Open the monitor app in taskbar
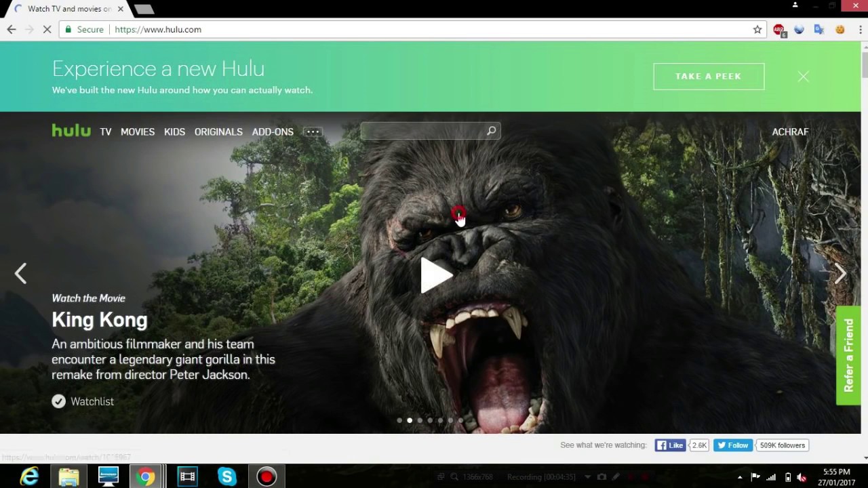This screenshot has width=868, height=488. point(108,476)
